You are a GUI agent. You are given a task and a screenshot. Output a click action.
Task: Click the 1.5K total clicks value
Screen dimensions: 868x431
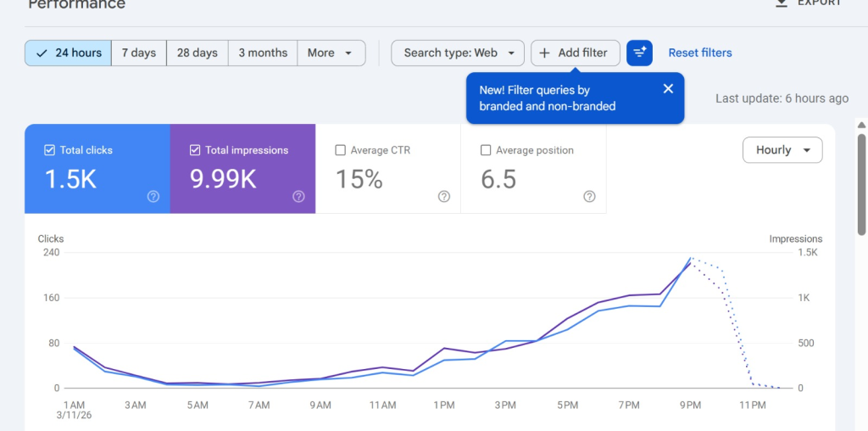70,180
